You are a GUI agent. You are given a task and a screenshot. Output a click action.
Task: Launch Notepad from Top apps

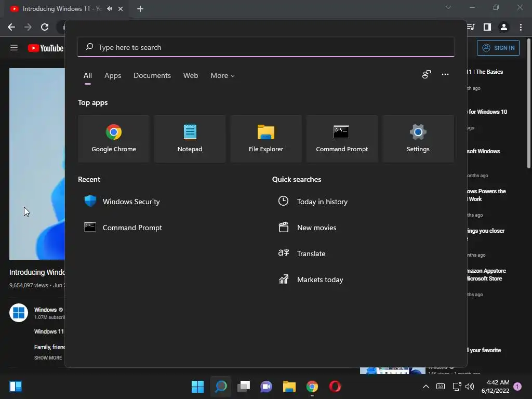coord(190,138)
